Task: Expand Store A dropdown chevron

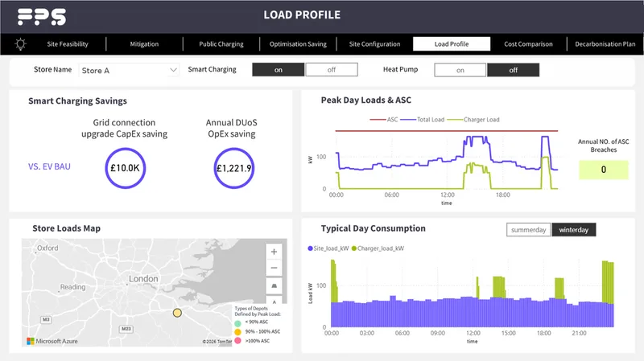Action: click(173, 70)
